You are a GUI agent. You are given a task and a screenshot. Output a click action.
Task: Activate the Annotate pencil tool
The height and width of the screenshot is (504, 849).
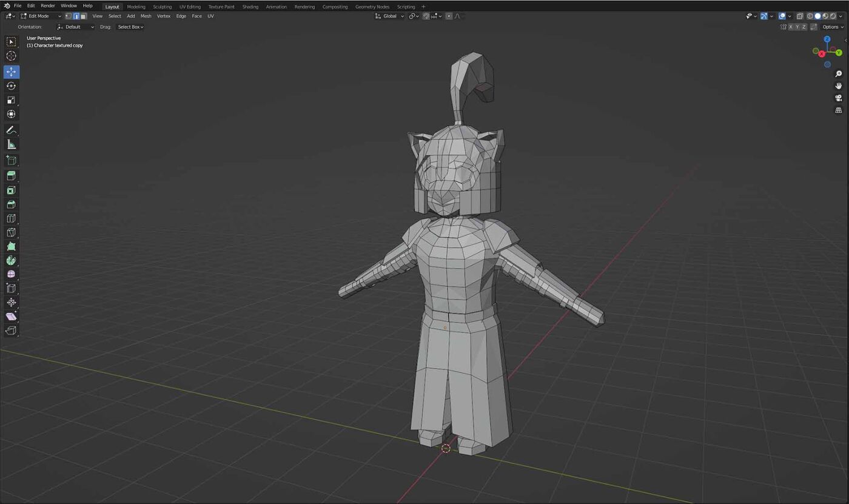[11, 130]
